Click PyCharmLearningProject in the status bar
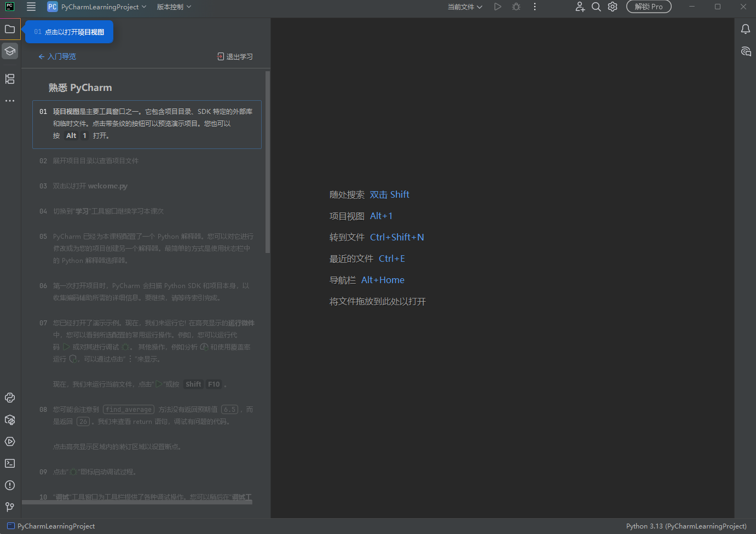Viewport: 756px width, 534px height. (x=56, y=526)
